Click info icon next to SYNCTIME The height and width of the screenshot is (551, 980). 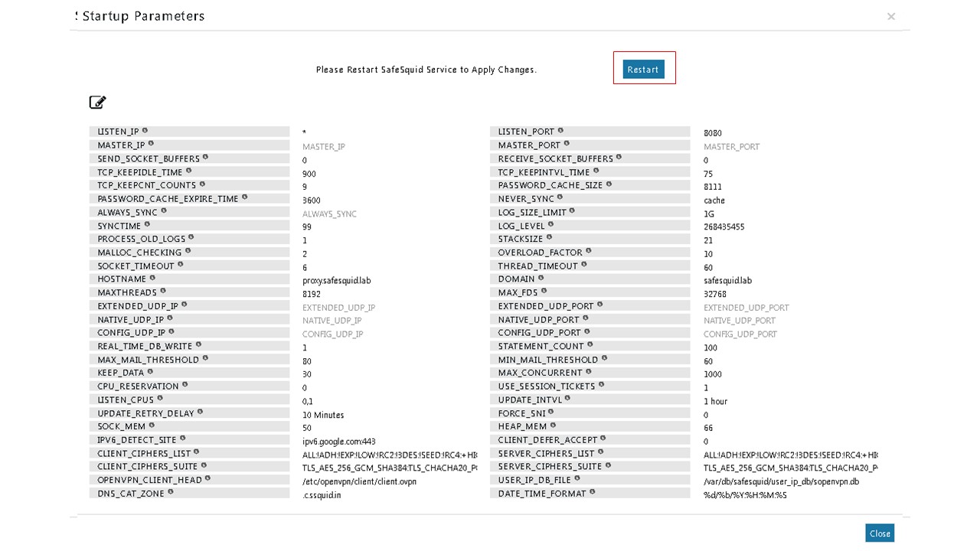148,225
